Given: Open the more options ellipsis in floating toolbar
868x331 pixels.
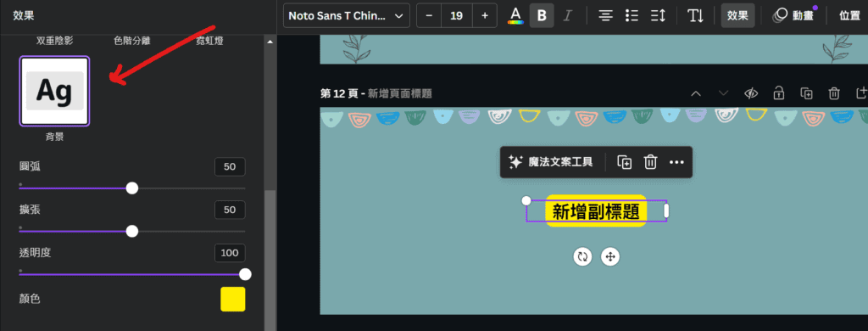Looking at the screenshot, I should (676, 162).
